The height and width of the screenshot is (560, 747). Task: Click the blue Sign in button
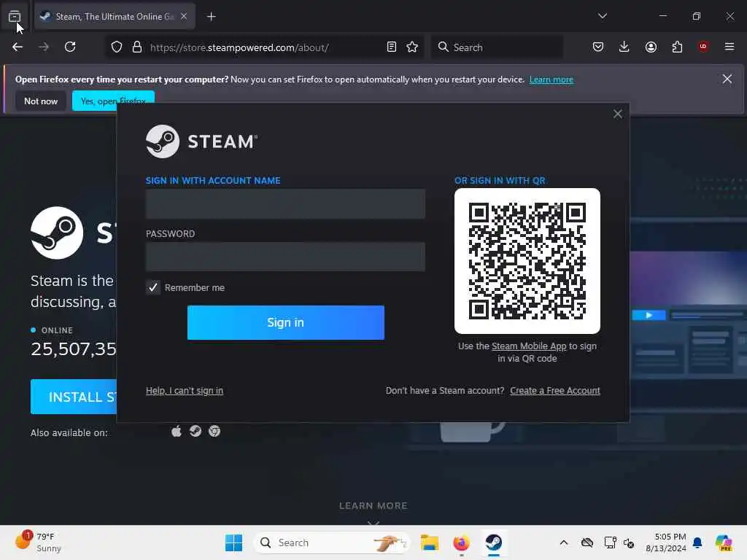point(286,323)
